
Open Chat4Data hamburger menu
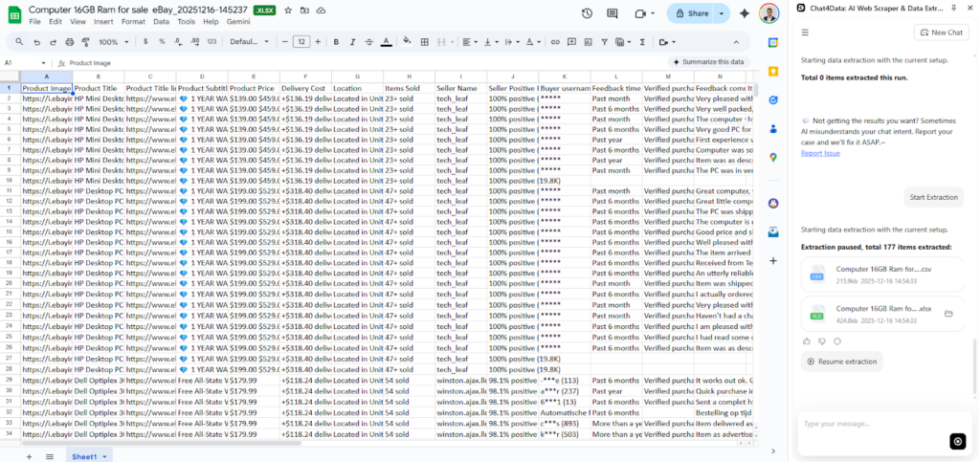pos(805,33)
